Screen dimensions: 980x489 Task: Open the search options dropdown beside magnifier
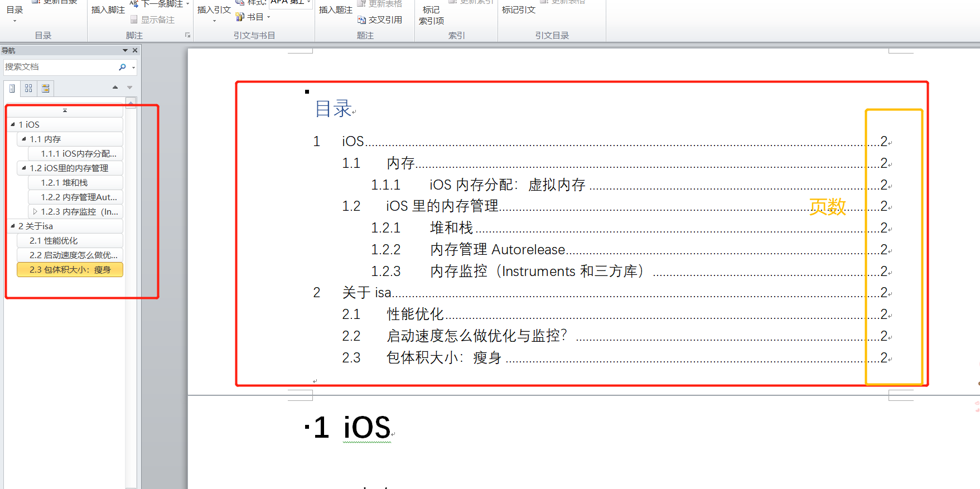point(133,67)
